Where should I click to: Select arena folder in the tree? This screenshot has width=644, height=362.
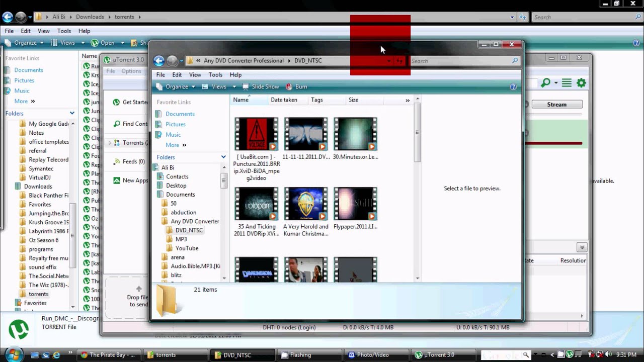point(178,257)
